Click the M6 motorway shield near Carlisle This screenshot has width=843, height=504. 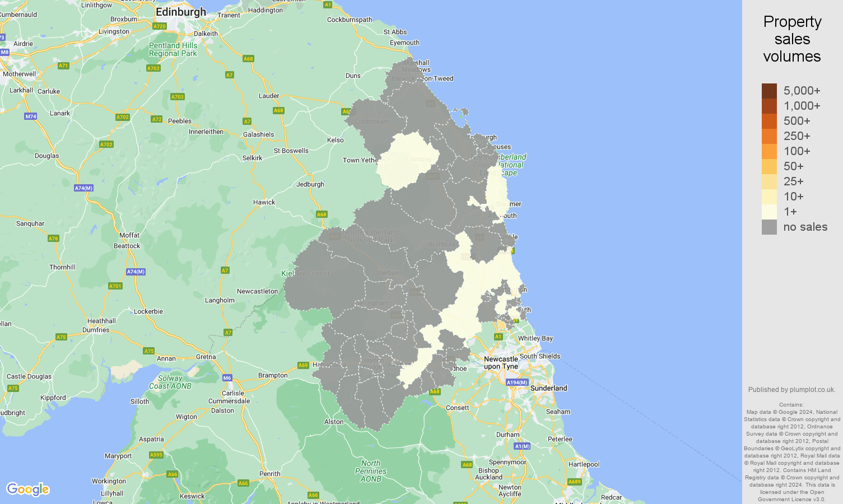tap(227, 378)
